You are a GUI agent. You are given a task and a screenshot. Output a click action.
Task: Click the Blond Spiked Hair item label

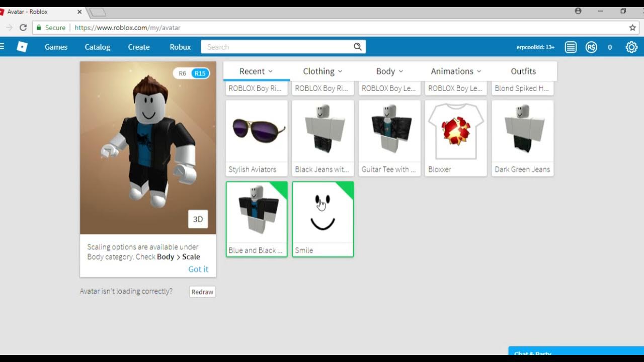522,88
